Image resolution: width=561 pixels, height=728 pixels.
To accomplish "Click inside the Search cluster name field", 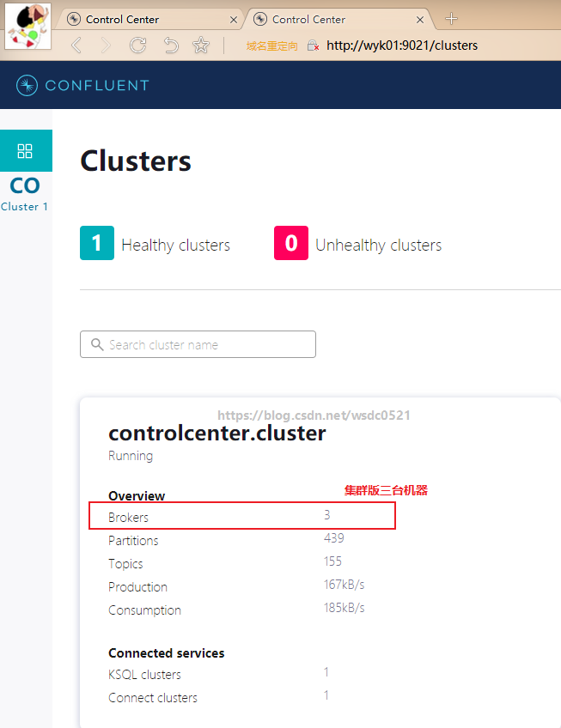I will click(x=198, y=344).
